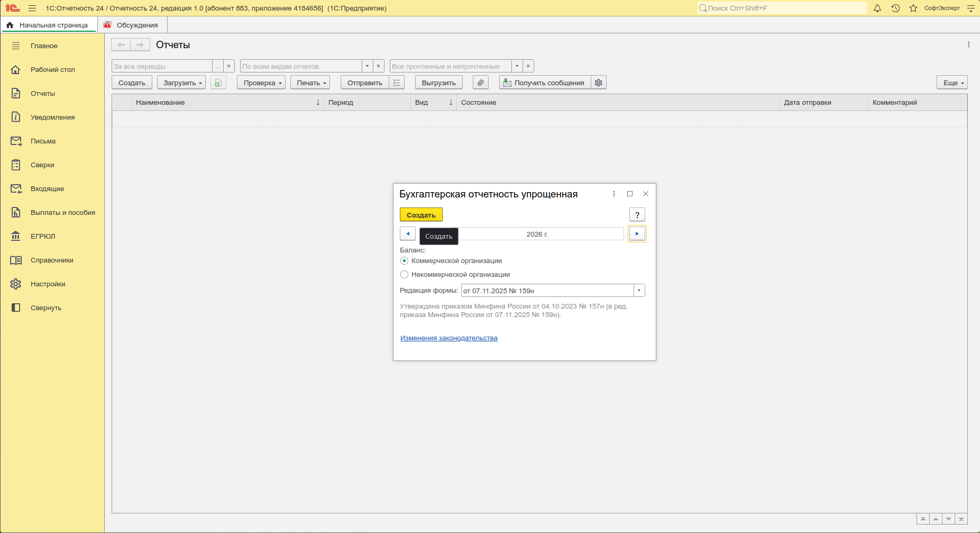Expand the report types filter dropdown
The height and width of the screenshot is (533, 980).
368,66
